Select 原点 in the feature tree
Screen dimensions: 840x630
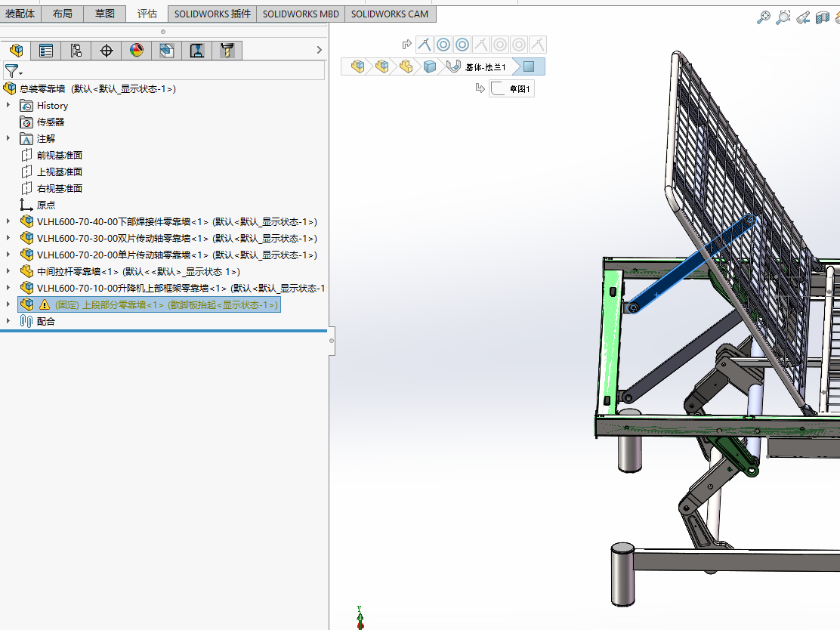(x=45, y=205)
